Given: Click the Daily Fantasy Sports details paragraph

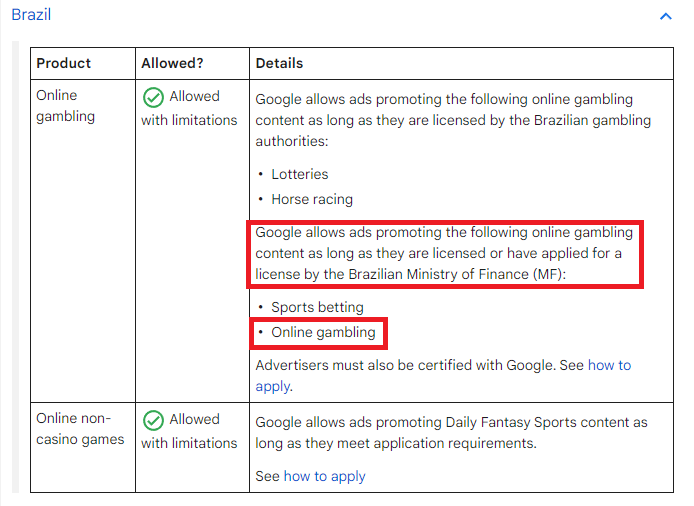Looking at the screenshot, I should (x=451, y=433).
